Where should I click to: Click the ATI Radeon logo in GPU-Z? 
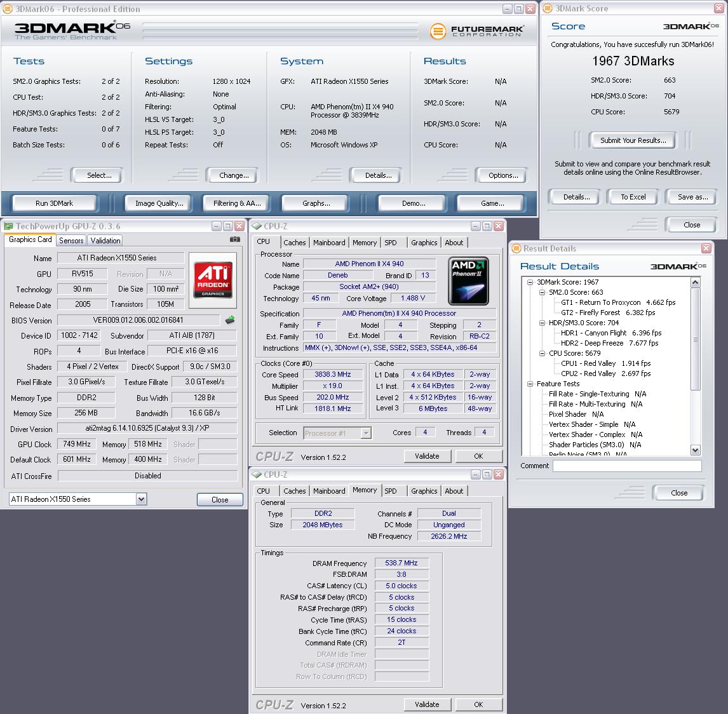tap(213, 280)
